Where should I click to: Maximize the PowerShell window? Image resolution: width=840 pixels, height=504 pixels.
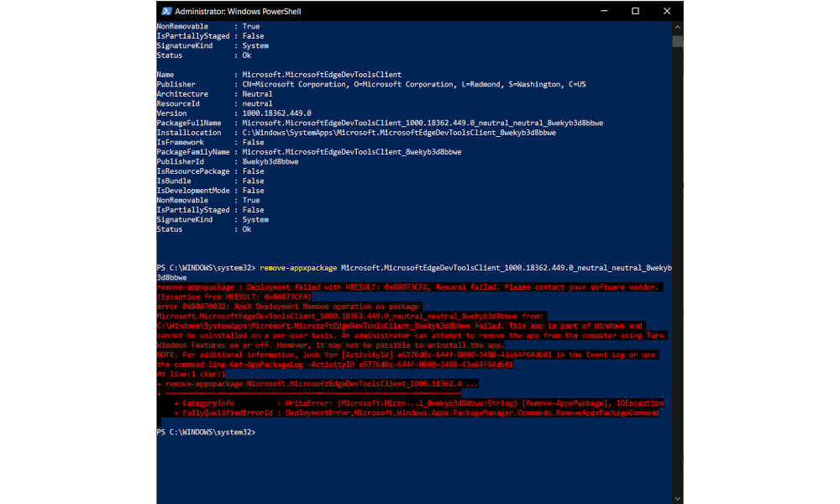click(x=635, y=11)
